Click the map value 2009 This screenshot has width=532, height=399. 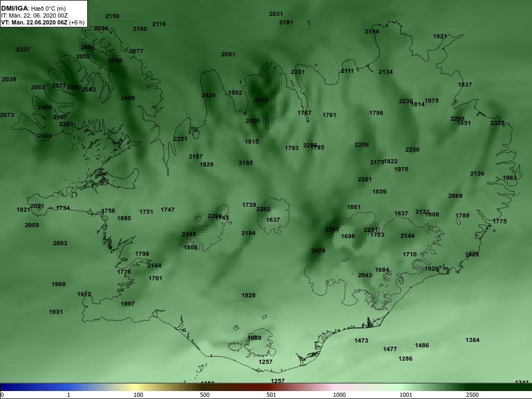31,225
